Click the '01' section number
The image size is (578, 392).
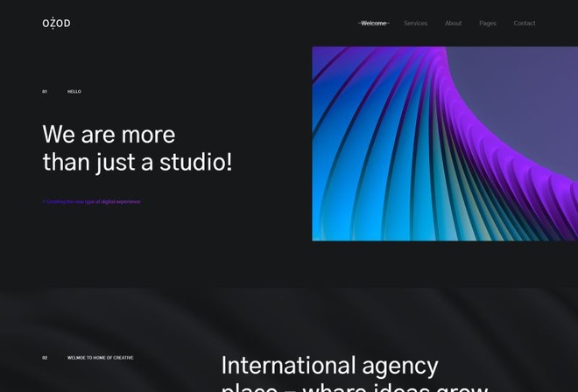coord(45,91)
